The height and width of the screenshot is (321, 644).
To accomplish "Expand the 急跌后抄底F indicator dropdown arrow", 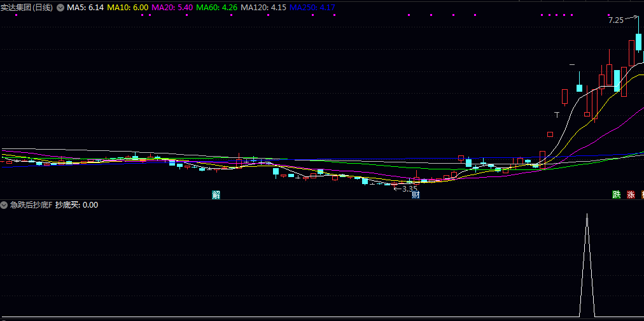I will pos(4,205).
